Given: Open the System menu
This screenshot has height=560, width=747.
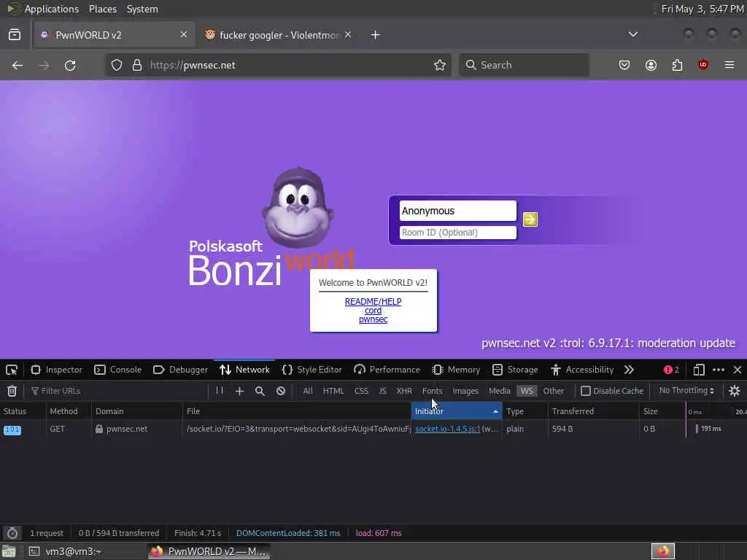Looking at the screenshot, I should pos(142,9).
